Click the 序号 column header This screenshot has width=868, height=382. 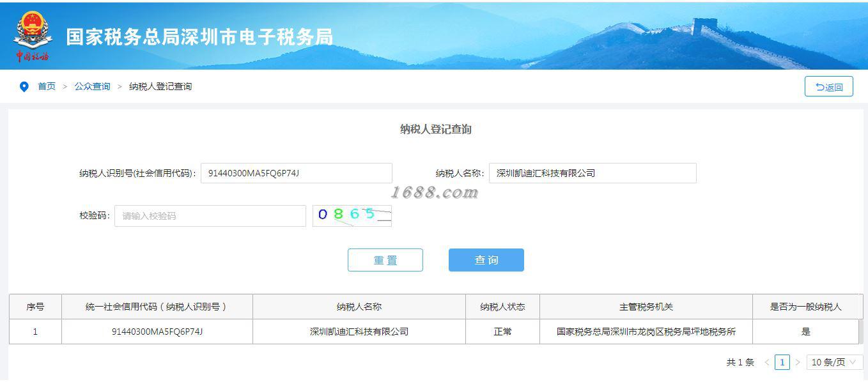pyautogui.click(x=35, y=307)
